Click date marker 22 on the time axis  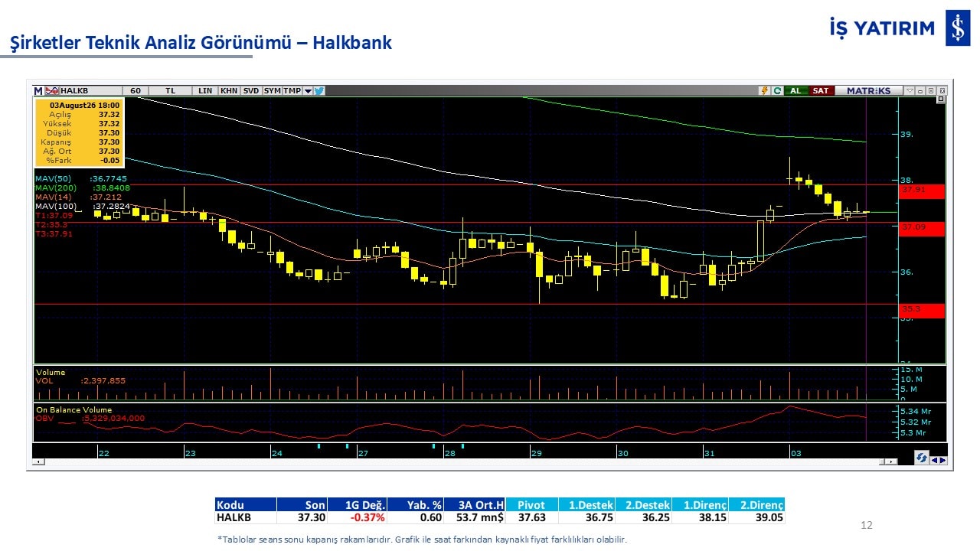click(103, 453)
